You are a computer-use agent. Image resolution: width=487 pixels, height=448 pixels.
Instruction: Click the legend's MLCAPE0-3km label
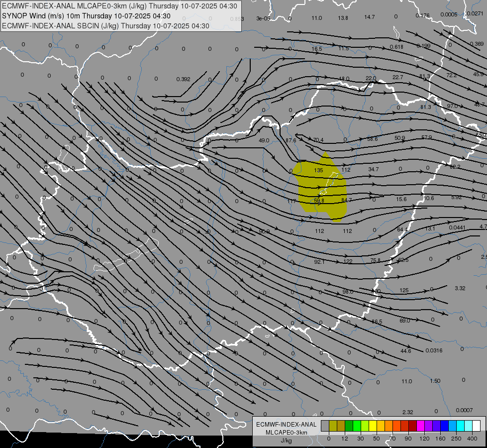[287, 433]
